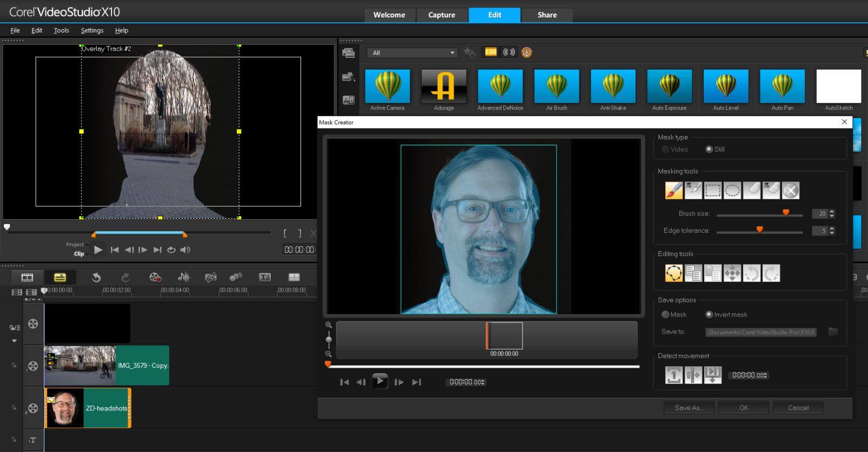Viewport: 868px width, 452px height.
Task: Expand the track list arrow
Action: click(14, 341)
